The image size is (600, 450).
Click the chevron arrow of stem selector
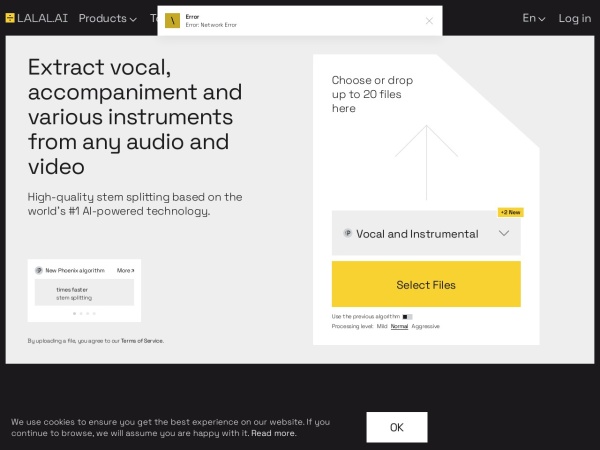pyautogui.click(x=504, y=233)
